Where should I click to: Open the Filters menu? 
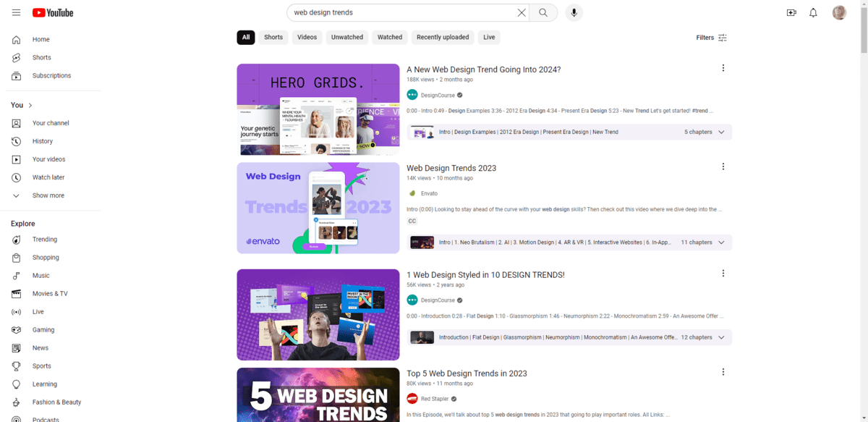(711, 38)
